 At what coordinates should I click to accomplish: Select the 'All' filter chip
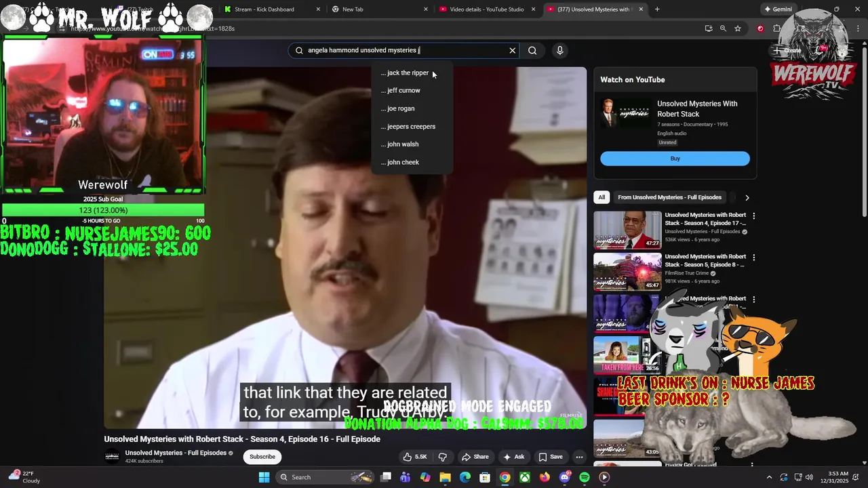coord(601,197)
